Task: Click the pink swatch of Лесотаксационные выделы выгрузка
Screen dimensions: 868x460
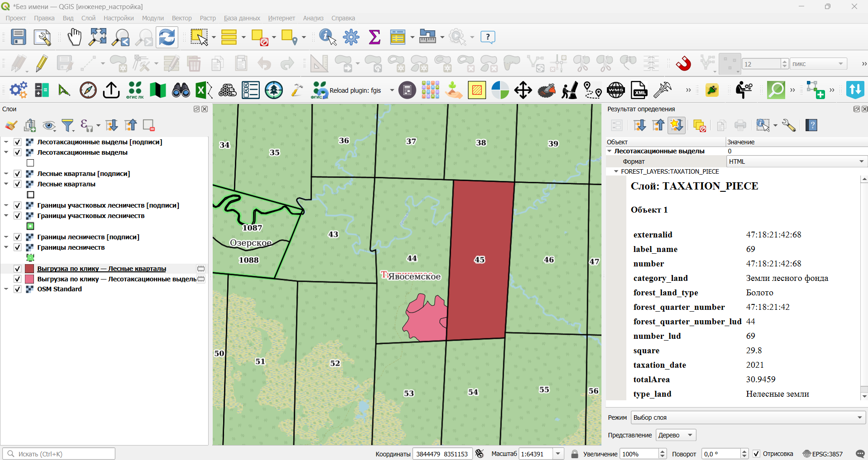Action: (30, 279)
